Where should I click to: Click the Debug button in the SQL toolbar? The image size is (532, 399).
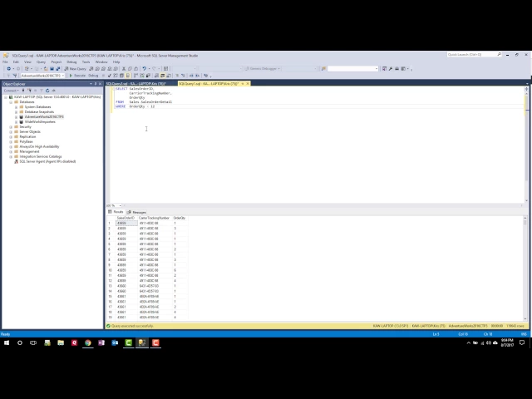tap(93, 76)
